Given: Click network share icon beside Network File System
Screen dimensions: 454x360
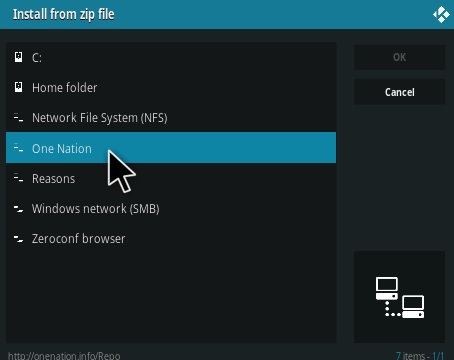Looking at the screenshot, I should pos(19,117).
